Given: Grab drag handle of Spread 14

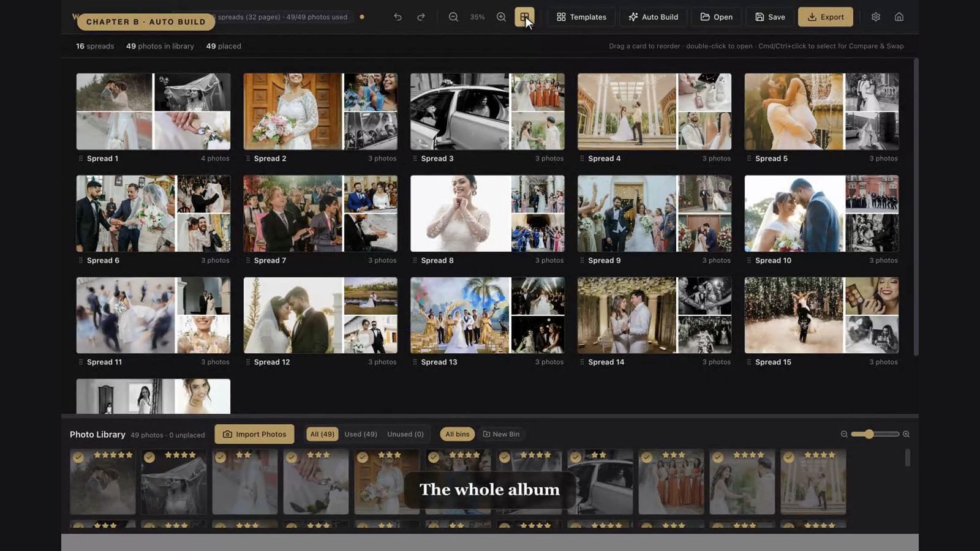Looking at the screenshot, I should click(x=582, y=362).
